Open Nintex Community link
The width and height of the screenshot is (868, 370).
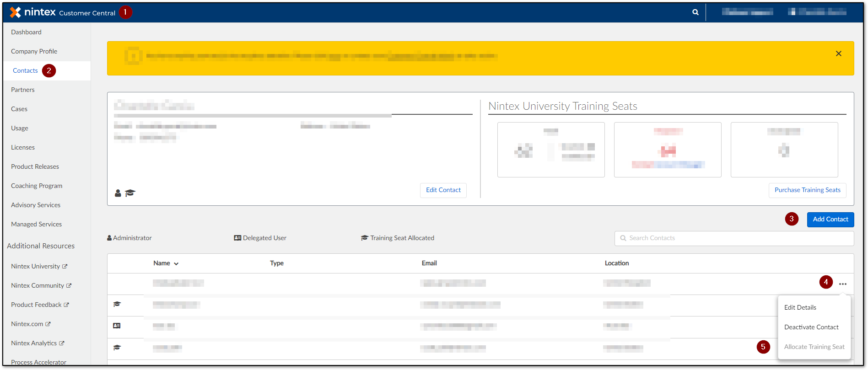38,285
